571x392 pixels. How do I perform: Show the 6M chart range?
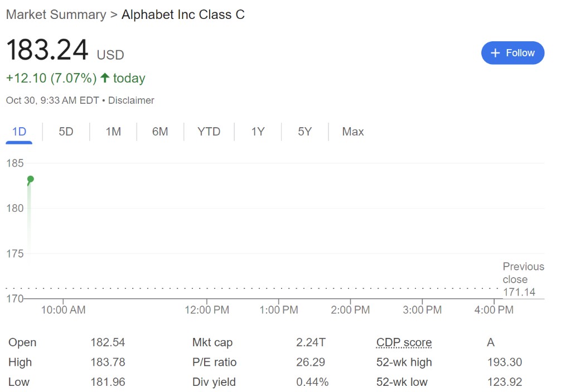point(160,132)
